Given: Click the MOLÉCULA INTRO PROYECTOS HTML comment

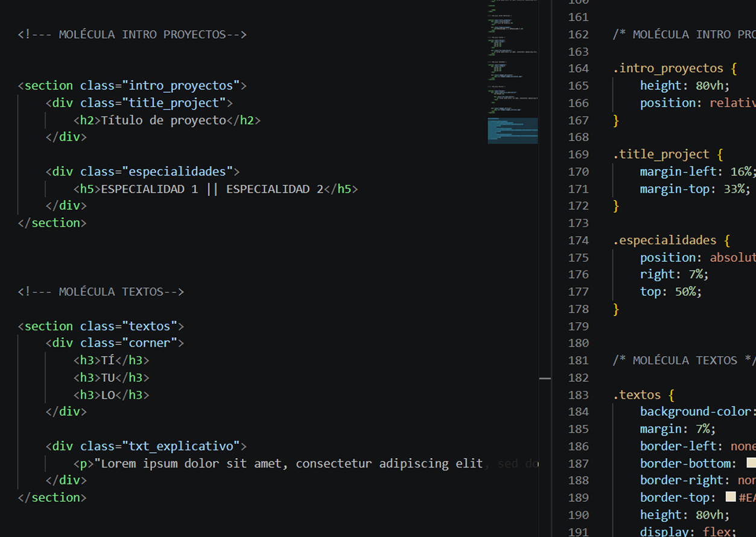Looking at the screenshot, I should 132,34.
